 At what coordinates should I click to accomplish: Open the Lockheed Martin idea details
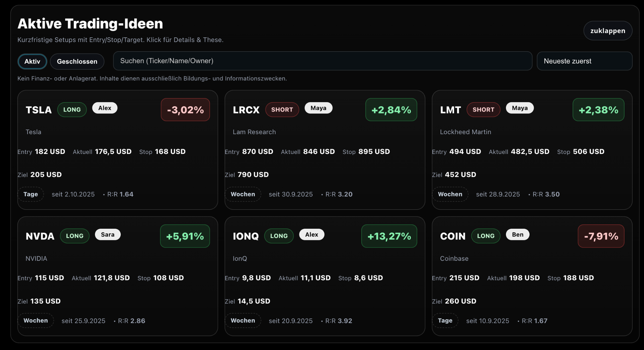465,132
